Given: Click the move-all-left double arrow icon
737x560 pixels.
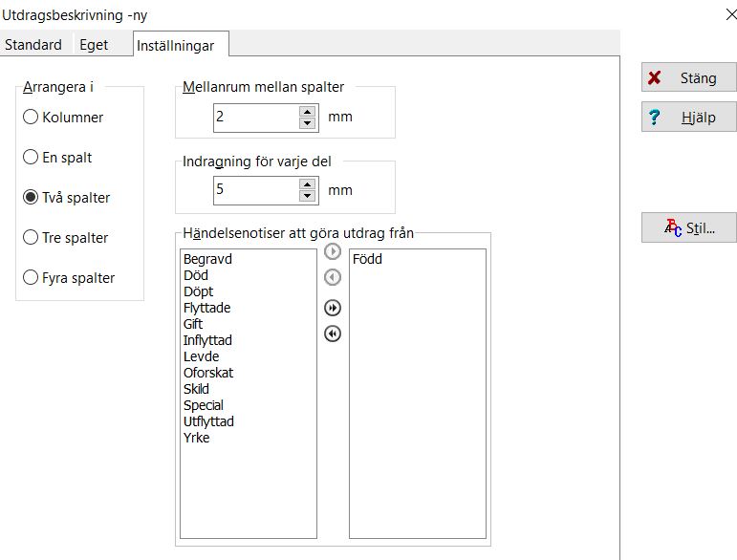Looking at the screenshot, I should (x=333, y=334).
